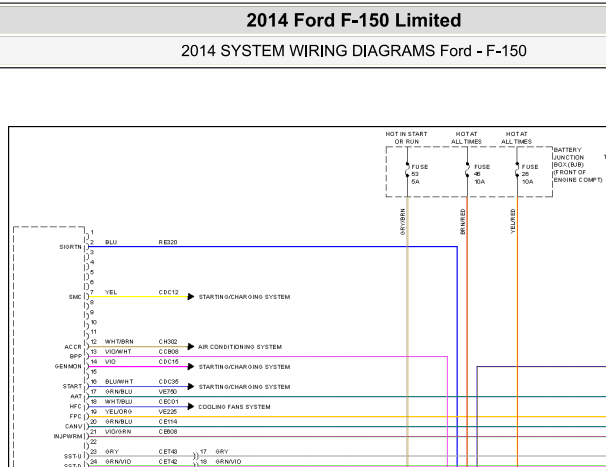Click the 'WHT/BRN' wire color label

tap(119, 342)
